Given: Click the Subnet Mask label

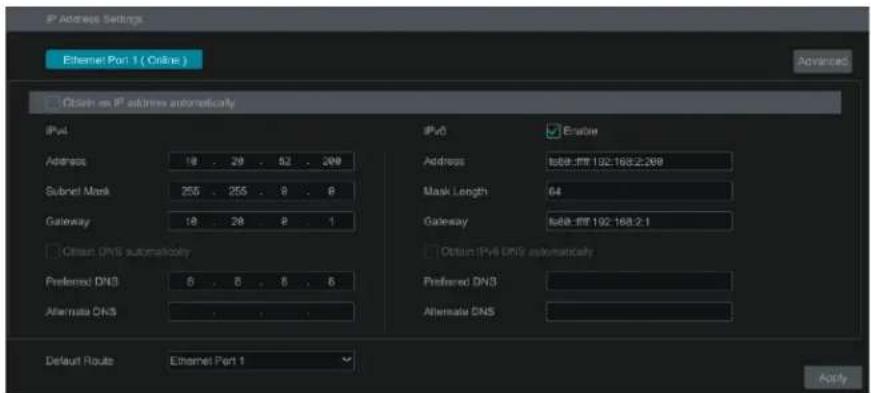Looking at the screenshot, I should (x=78, y=191).
